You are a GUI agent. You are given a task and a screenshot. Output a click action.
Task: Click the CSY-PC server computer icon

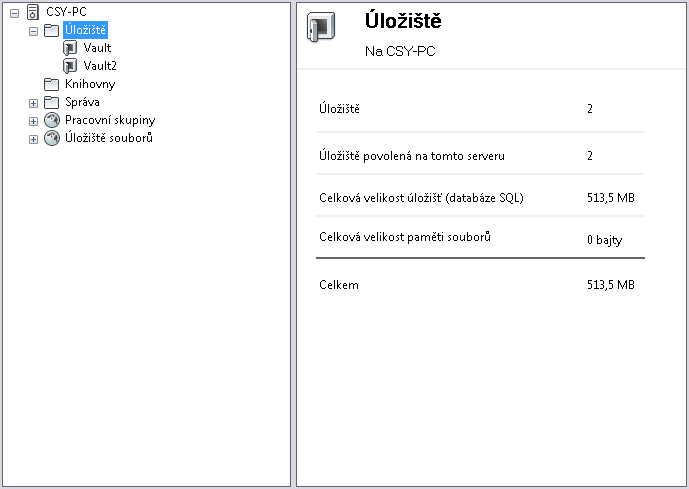32,12
